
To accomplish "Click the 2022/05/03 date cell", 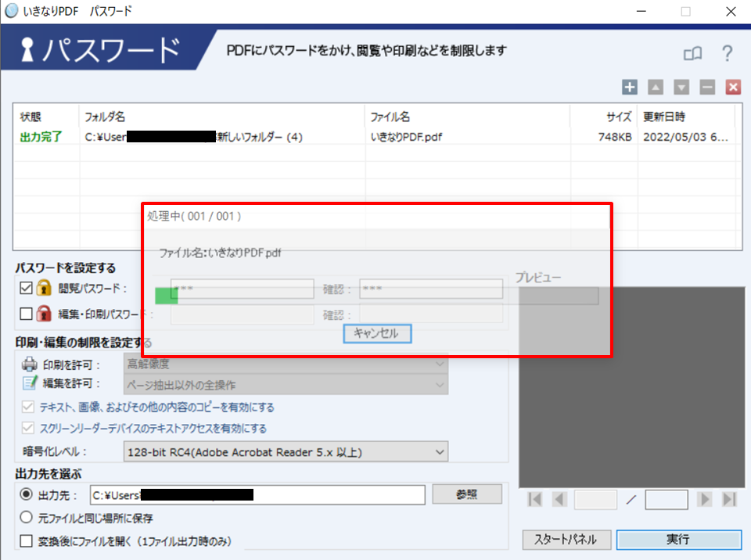I will point(685,137).
